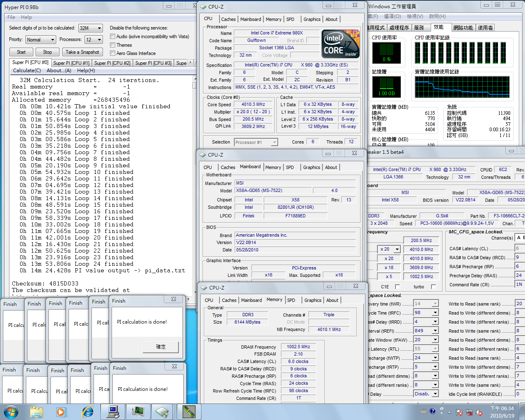Screen dimensions: 525x420
Task: Check the Aero Glass Interface checkbox
Action: pos(112,53)
